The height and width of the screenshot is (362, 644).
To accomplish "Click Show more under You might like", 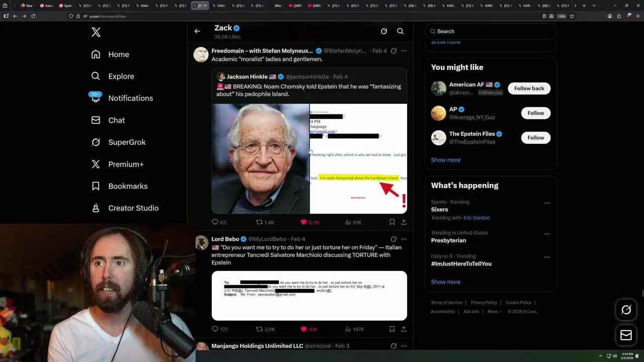I will click(445, 160).
